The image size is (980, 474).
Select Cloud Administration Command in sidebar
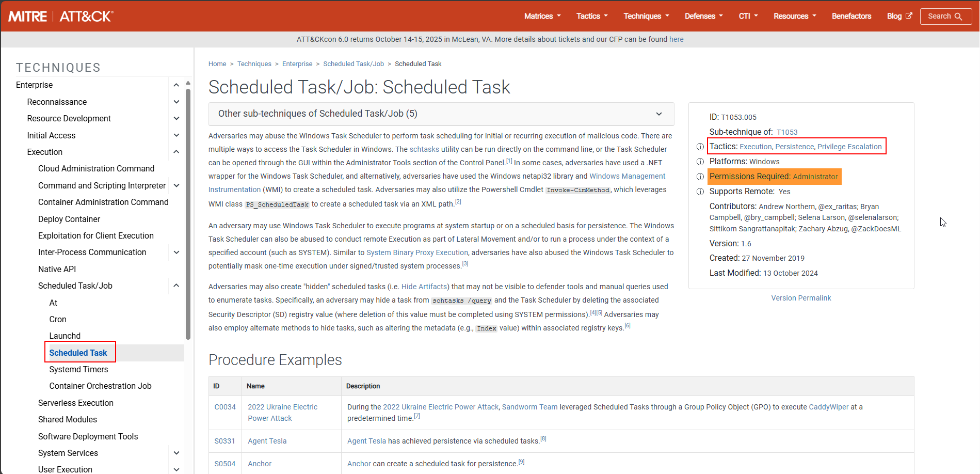click(96, 169)
